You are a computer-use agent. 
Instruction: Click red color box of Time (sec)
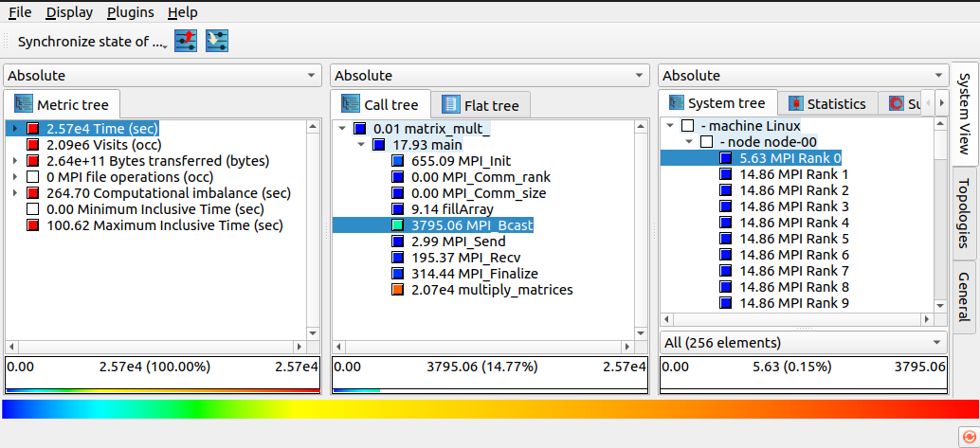[33, 129]
